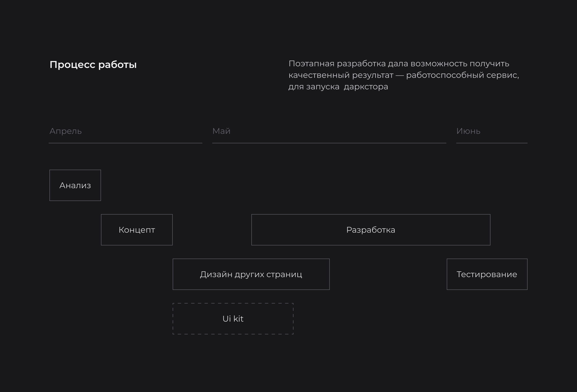Viewport: 577px width, 392px height.
Task: Click the word даркстора in the description
Action: pos(366,87)
